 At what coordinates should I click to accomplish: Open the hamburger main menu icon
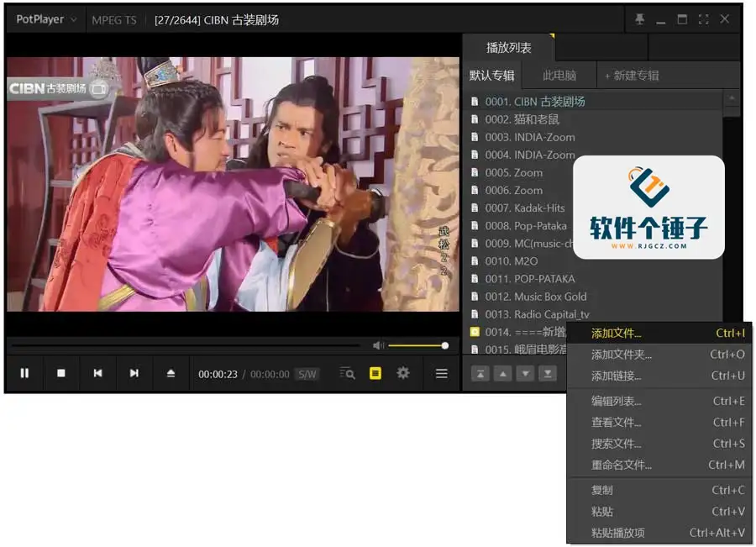point(442,373)
